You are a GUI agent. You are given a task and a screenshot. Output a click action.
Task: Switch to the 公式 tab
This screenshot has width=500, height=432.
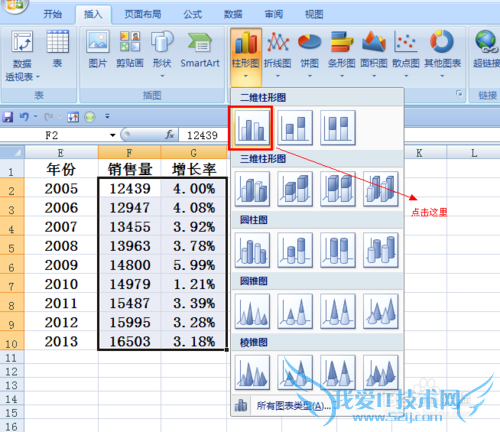click(193, 14)
